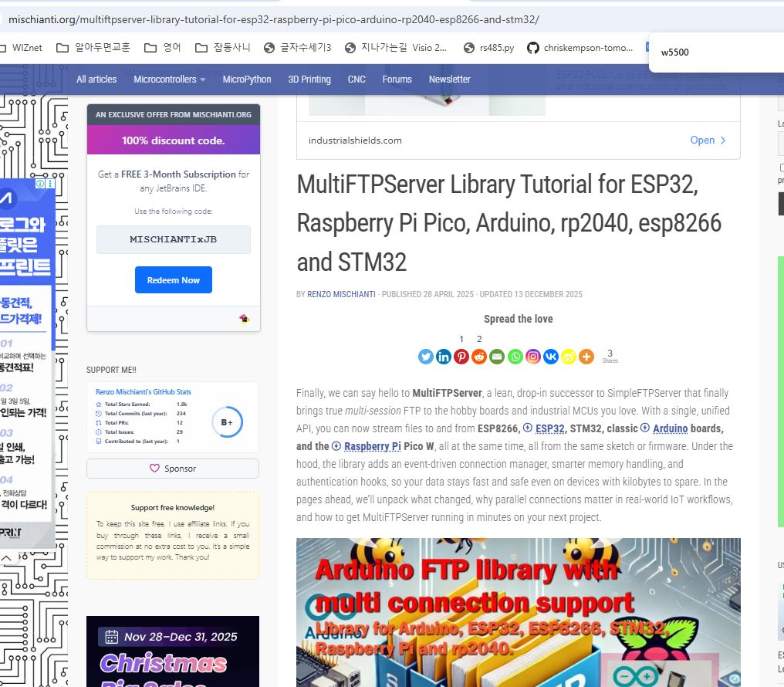The image size is (784, 687).
Task: Open Renzo Mischianti author link
Action: coord(341,294)
